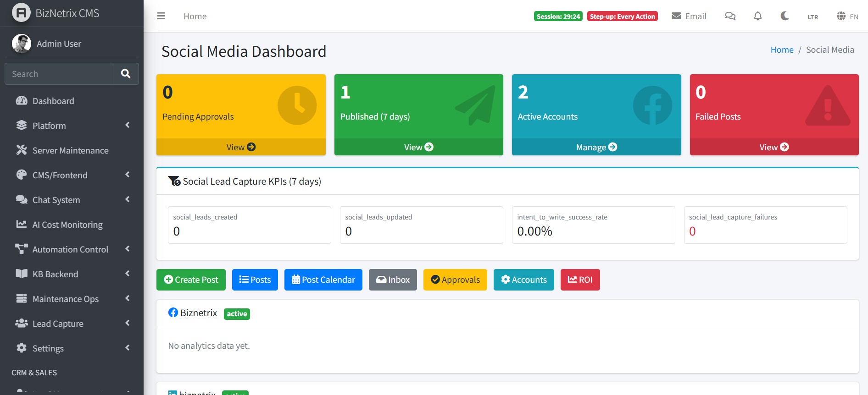868x395 pixels.
Task: Open the Accounts button
Action: pos(524,280)
